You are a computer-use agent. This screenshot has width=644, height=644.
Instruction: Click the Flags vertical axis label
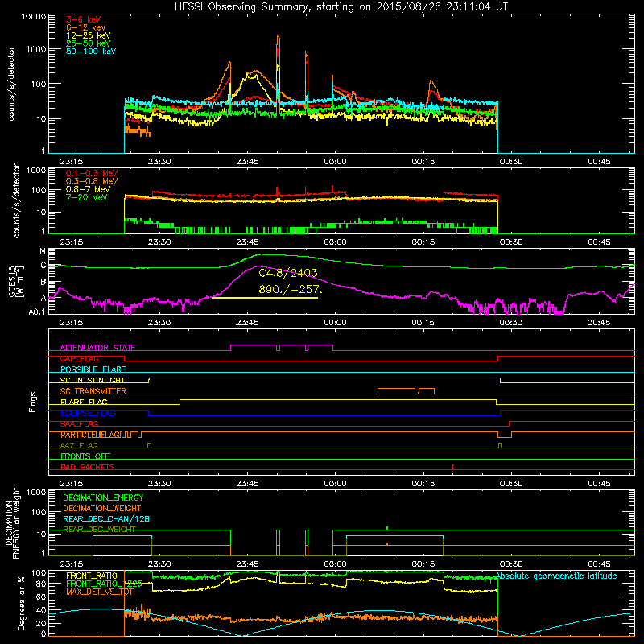pos(33,402)
